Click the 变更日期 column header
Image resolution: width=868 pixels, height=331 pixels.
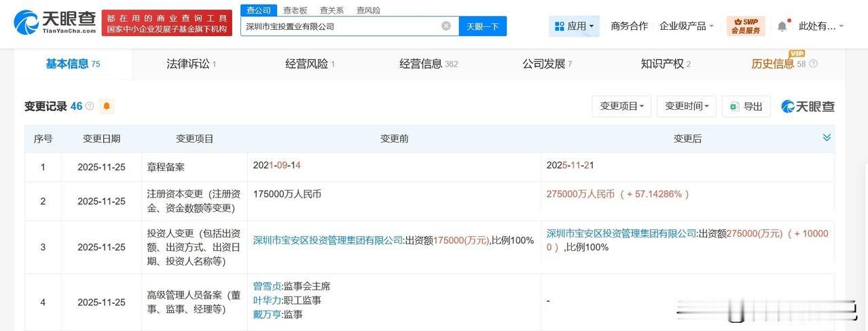101,138
